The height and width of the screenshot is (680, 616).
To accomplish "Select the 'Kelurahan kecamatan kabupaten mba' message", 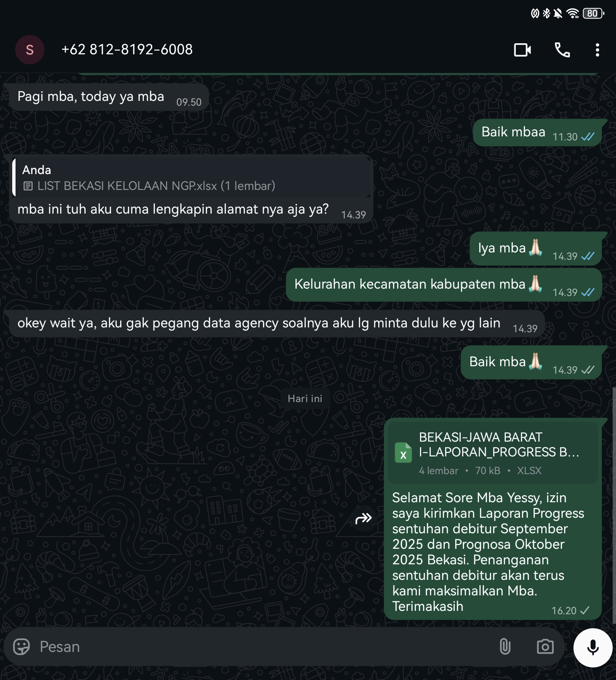I will tap(444, 285).
